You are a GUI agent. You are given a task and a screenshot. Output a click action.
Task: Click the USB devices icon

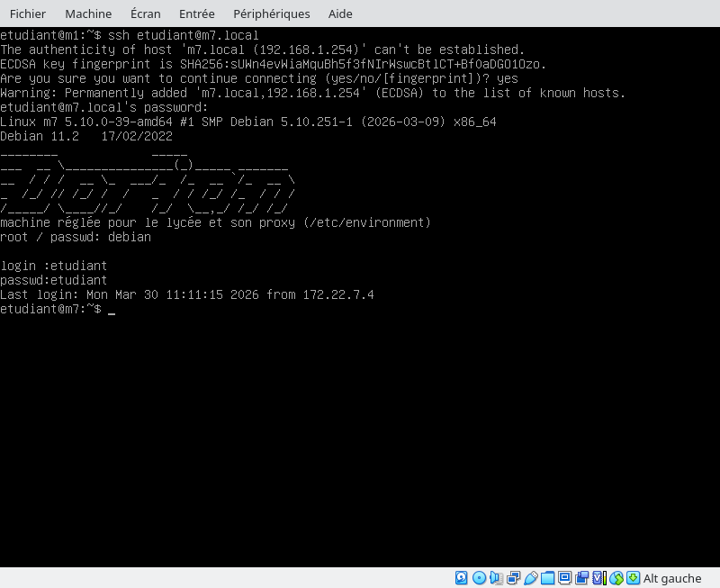point(531,578)
